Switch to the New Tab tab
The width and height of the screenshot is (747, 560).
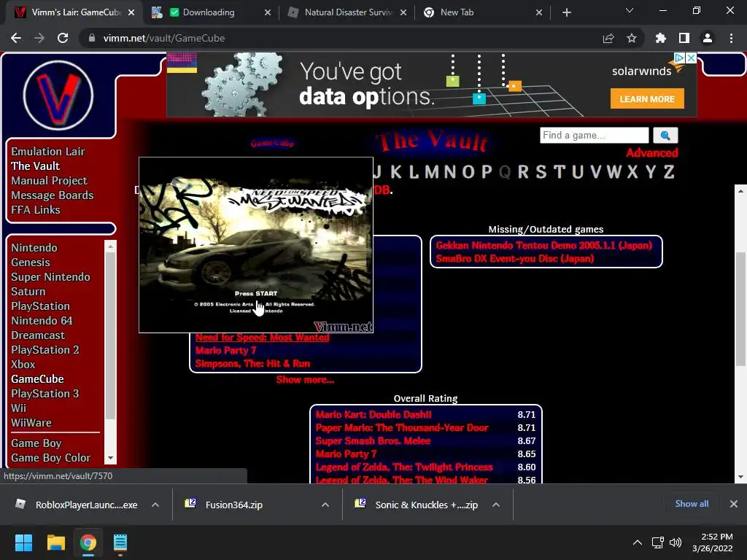tap(481, 12)
